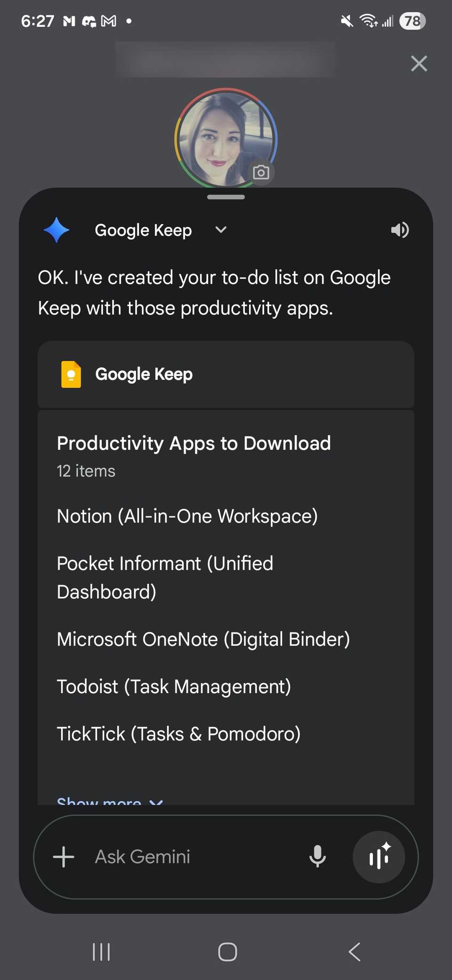Close the overlay with the X icon
This screenshot has width=452, height=980.
coord(419,64)
